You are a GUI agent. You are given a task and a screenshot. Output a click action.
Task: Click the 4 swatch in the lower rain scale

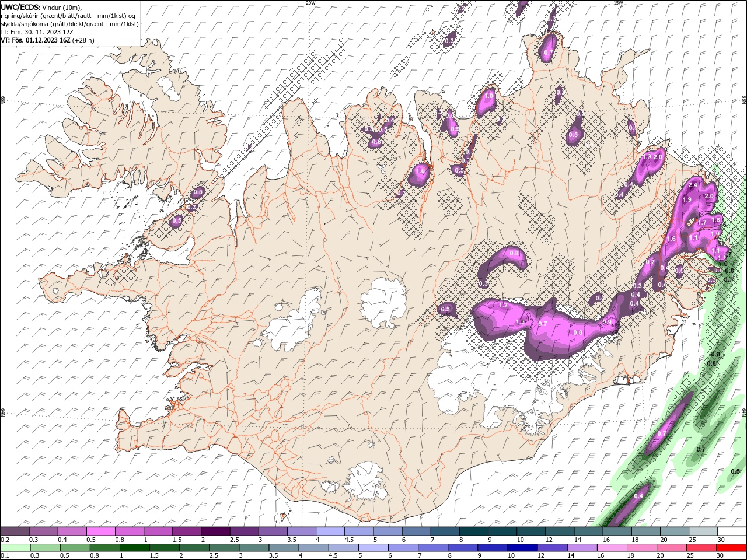click(x=313, y=548)
